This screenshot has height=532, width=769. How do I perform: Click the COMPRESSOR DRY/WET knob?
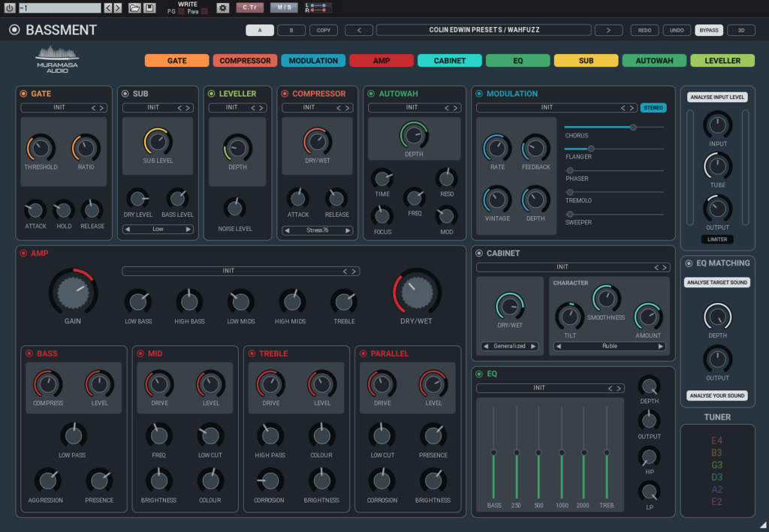tap(318, 142)
